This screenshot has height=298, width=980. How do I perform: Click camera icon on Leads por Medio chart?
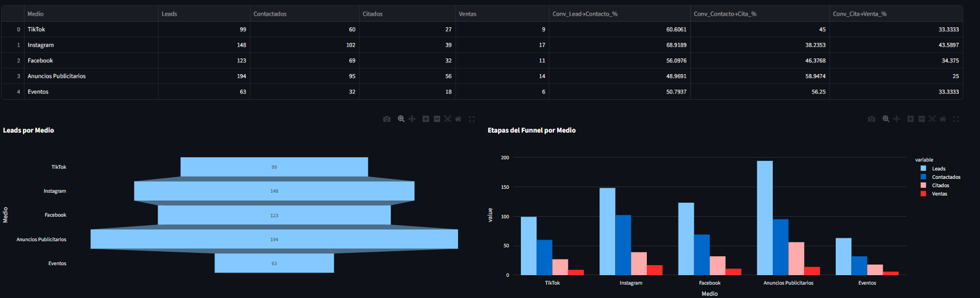(x=387, y=119)
